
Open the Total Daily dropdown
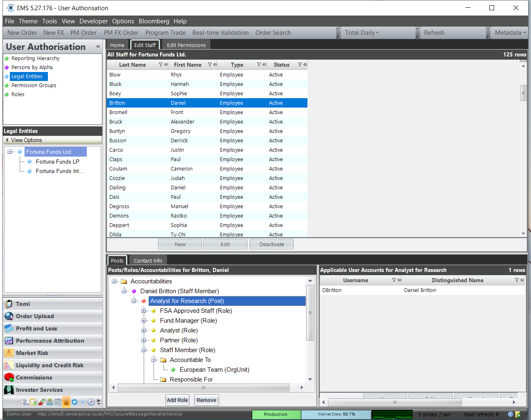pyautogui.click(x=362, y=33)
